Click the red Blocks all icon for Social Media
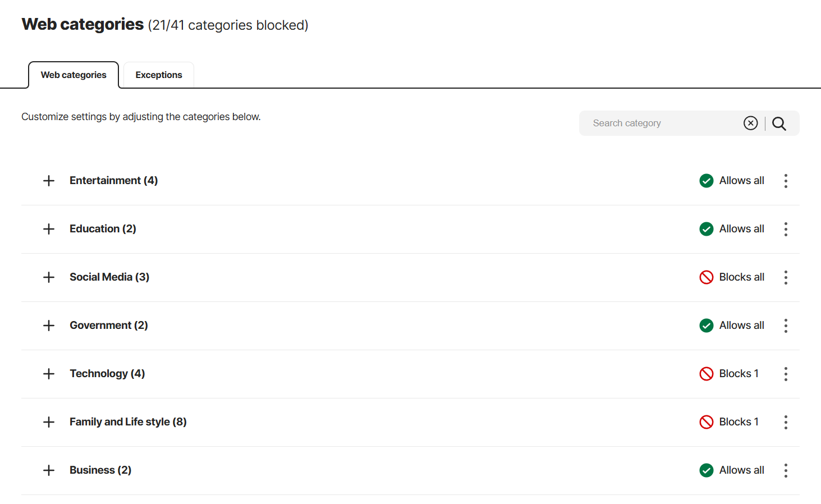Image resolution: width=821 pixels, height=504 pixels. coord(706,277)
